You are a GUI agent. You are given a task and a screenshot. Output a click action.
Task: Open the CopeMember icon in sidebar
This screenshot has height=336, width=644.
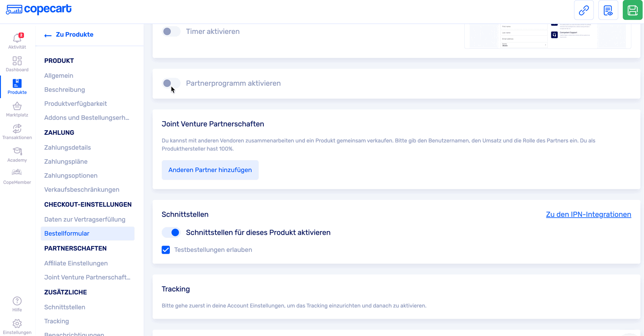point(17,173)
